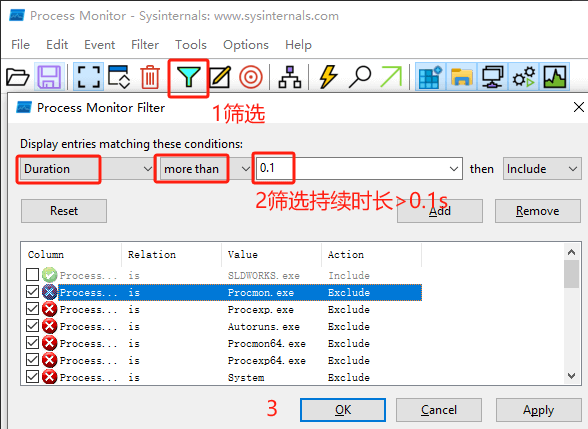The width and height of the screenshot is (588, 429).
Task: Open the Highlight pencil icon
Action: point(220,77)
